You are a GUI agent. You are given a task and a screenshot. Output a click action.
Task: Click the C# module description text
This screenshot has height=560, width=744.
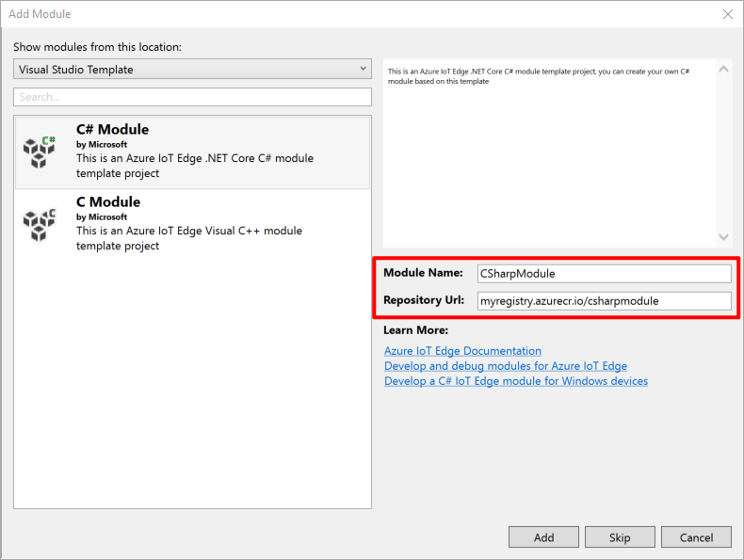[195, 166]
